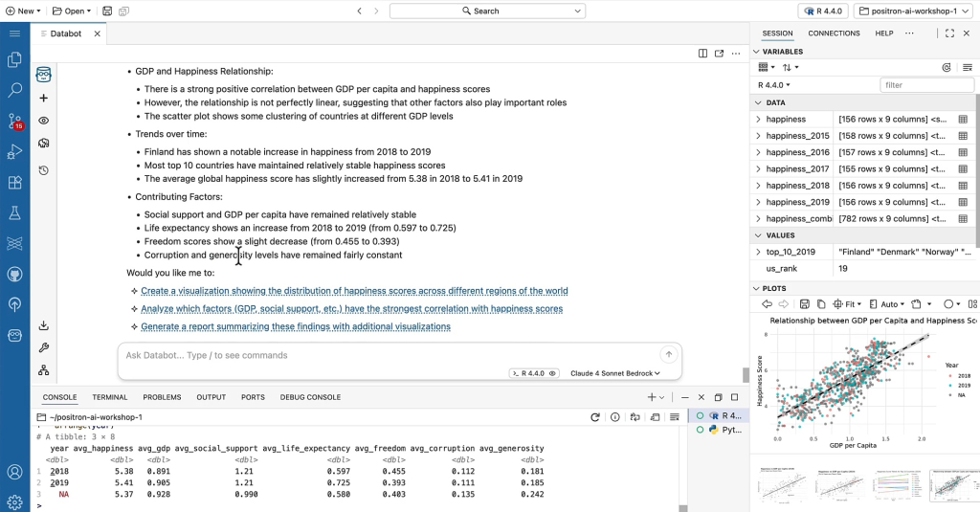
Task: Open the Run and Debug view
Action: (14, 151)
